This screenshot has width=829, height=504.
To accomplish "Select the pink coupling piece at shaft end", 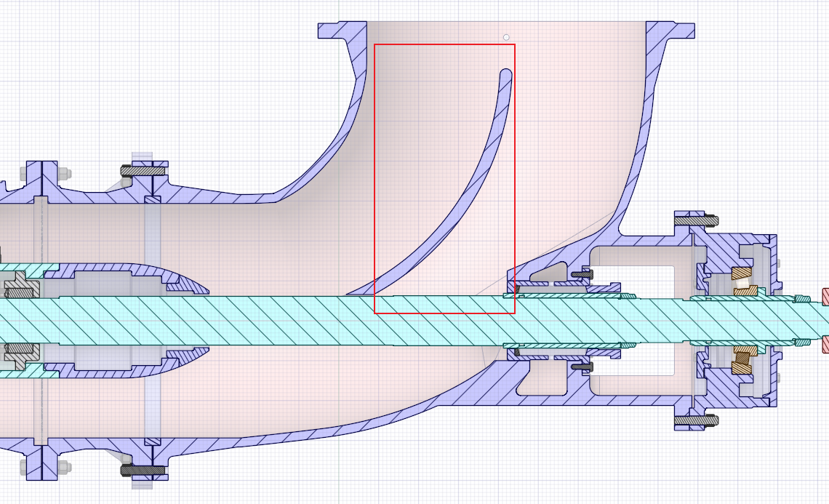I will point(825,297).
